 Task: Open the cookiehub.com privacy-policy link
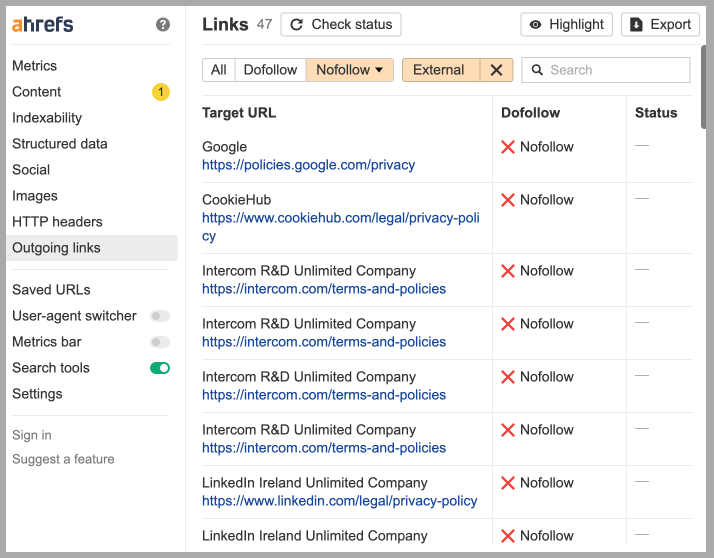click(x=341, y=227)
